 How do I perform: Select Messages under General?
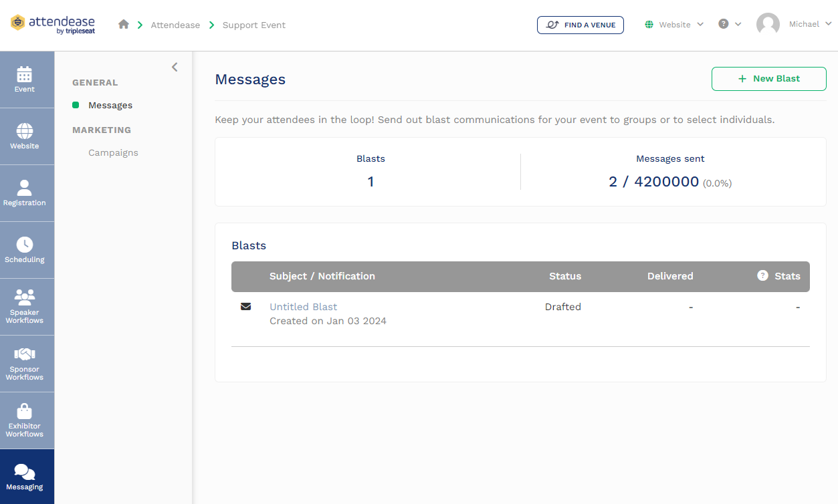tap(111, 105)
